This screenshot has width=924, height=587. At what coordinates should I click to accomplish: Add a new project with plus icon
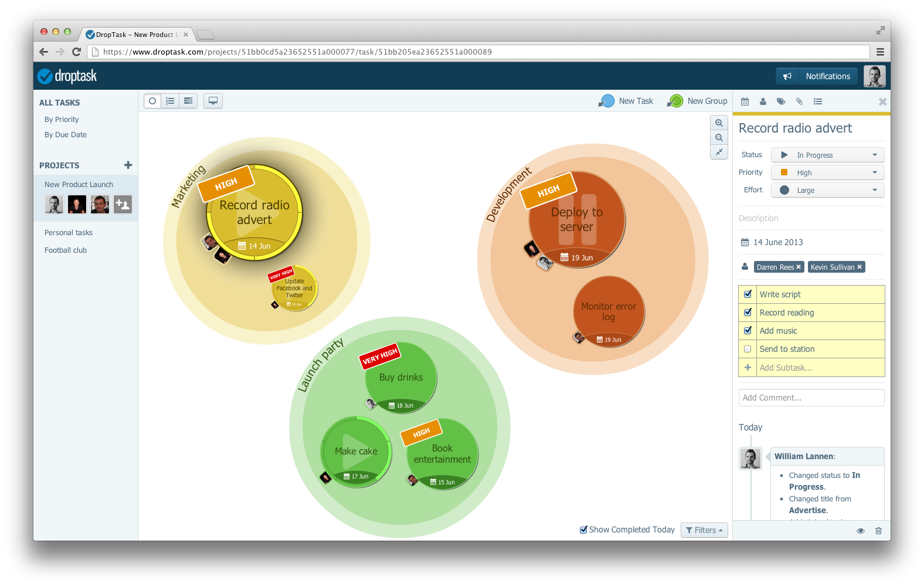128,165
